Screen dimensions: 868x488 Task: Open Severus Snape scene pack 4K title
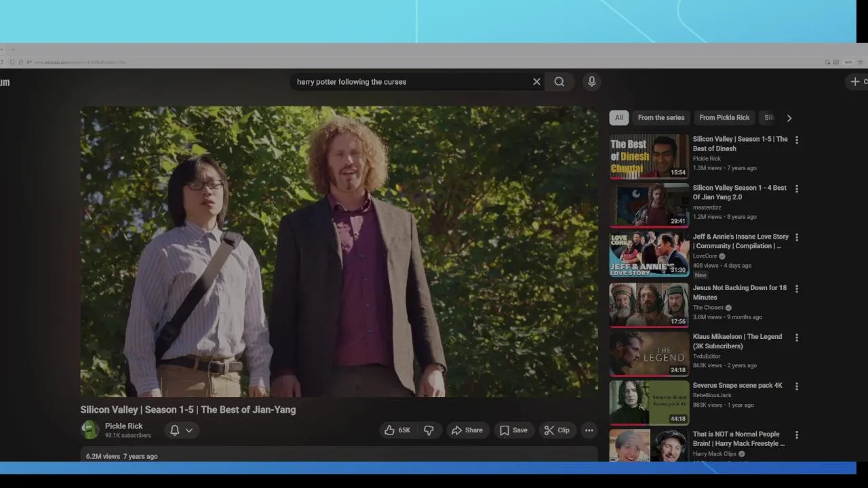[x=738, y=386]
